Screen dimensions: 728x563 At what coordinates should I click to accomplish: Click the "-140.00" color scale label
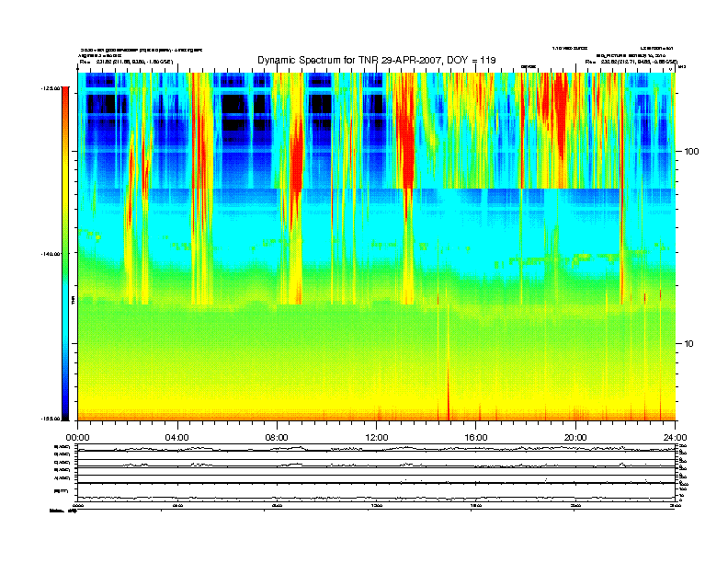[x=51, y=254]
